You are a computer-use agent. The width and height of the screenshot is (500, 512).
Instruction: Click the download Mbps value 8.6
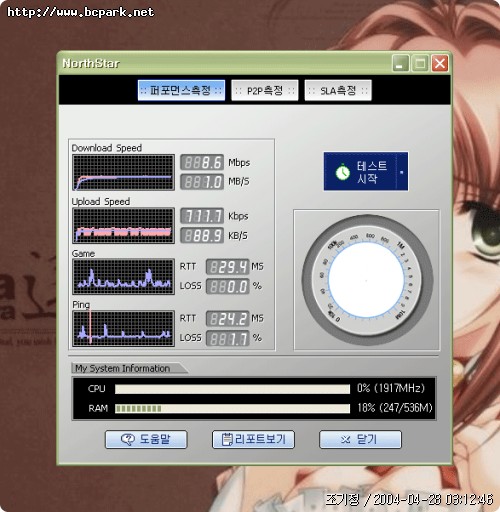(202, 162)
